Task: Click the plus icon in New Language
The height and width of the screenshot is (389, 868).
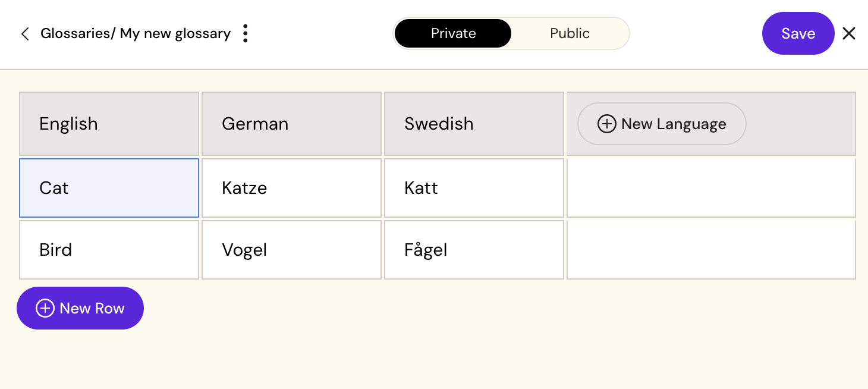Action: point(606,124)
